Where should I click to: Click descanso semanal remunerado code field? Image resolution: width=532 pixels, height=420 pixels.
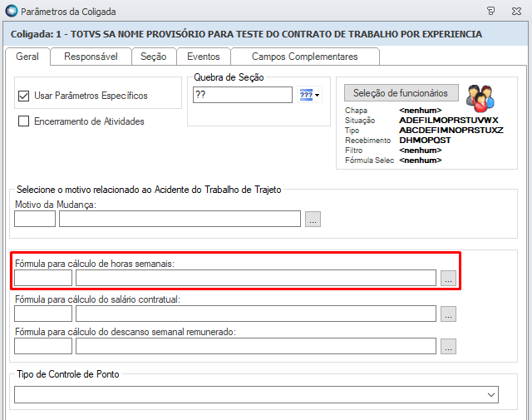point(43,346)
